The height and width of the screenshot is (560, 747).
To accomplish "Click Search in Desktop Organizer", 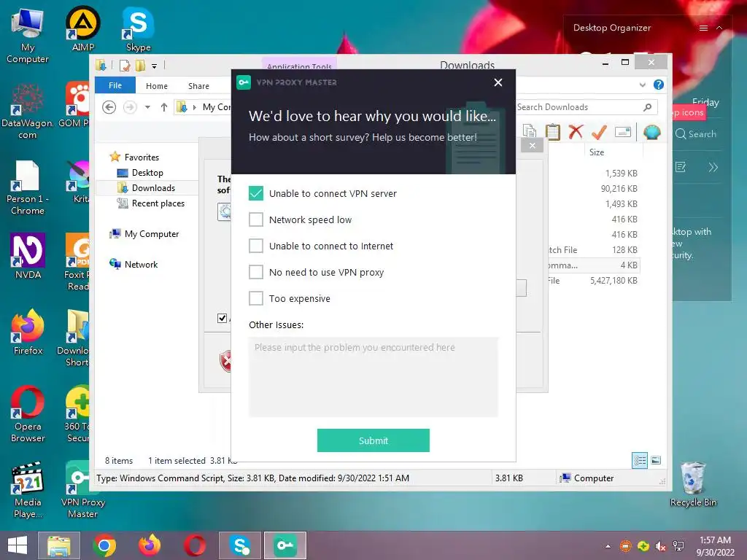I will click(696, 134).
